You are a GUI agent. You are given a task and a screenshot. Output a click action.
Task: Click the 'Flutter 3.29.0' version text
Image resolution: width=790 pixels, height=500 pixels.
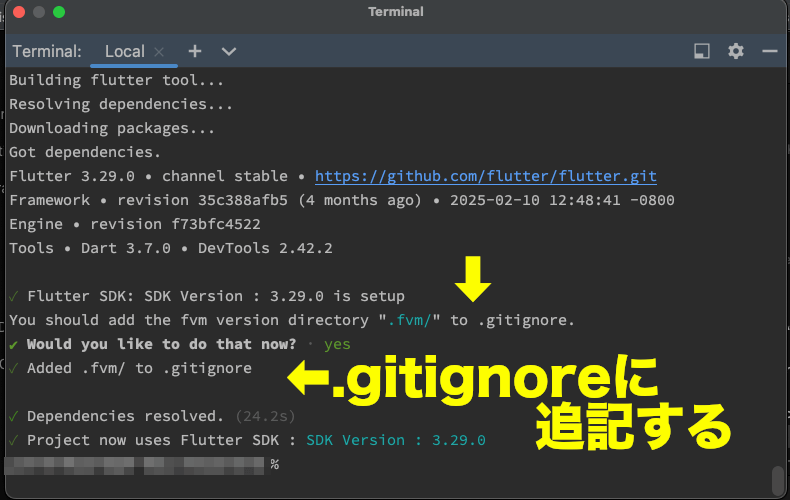point(72,176)
